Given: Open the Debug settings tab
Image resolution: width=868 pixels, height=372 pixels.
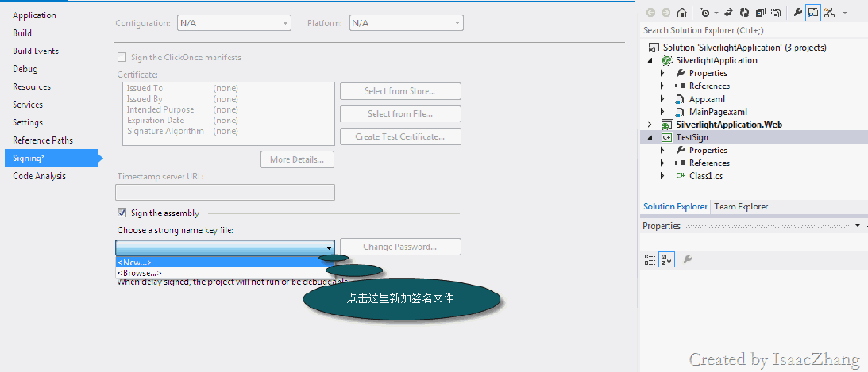Looking at the screenshot, I should [x=25, y=69].
